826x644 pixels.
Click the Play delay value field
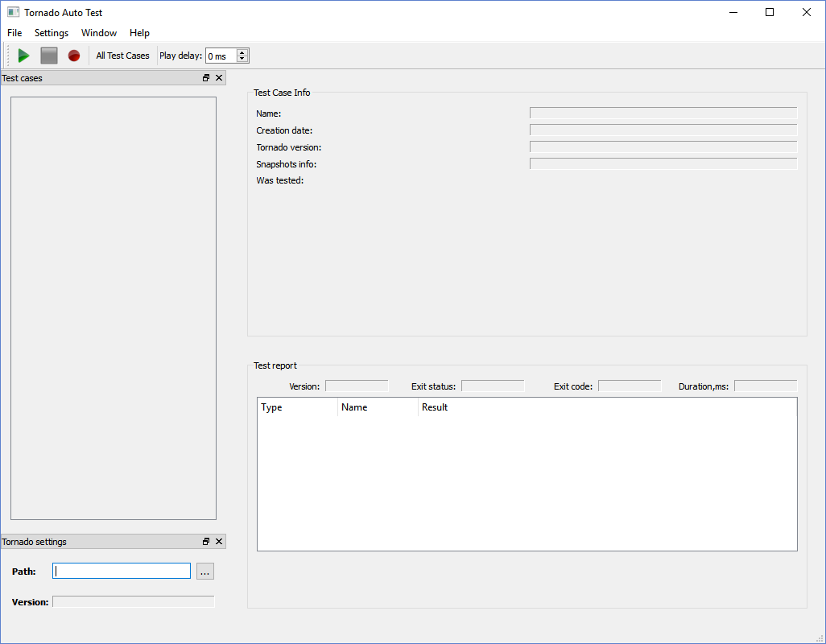[221, 56]
